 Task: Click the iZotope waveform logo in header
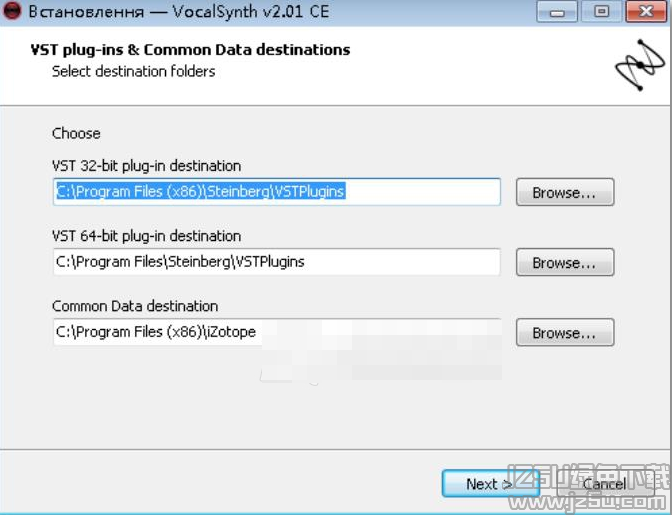640,65
